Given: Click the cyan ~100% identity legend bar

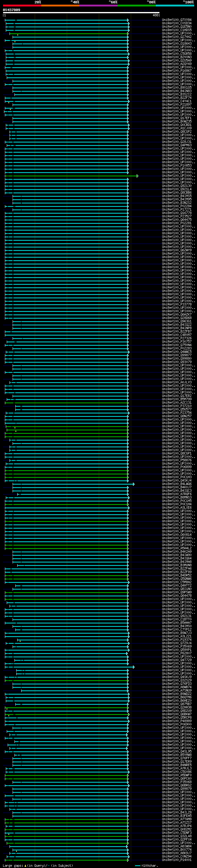Looking at the screenshot, I should point(175,6).
